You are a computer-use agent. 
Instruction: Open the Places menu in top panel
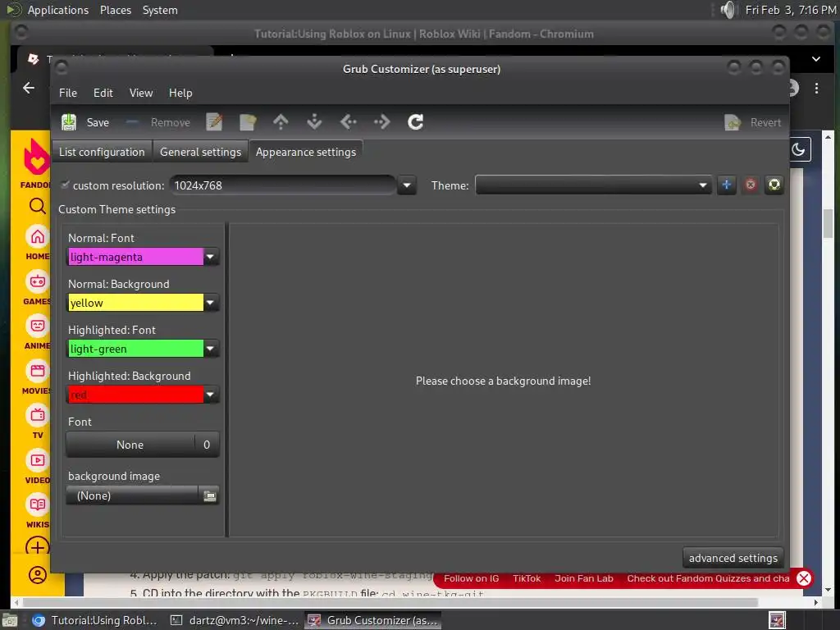click(115, 10)
